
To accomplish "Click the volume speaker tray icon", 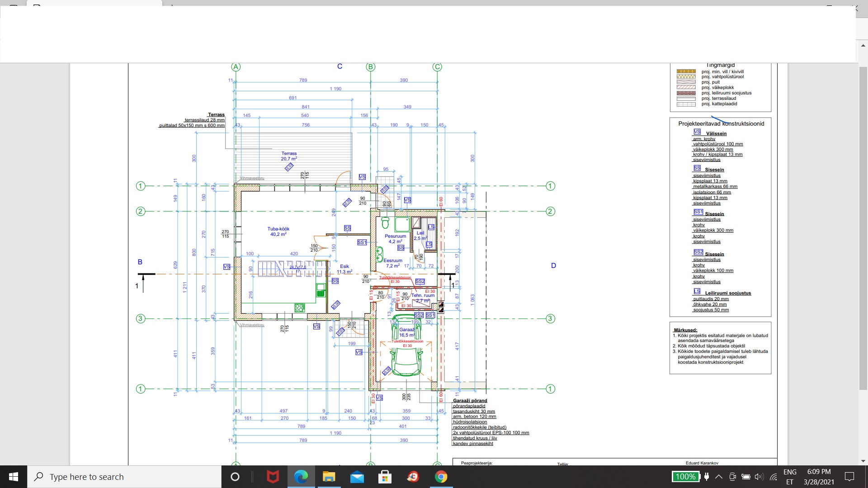I will pos(759,477).
